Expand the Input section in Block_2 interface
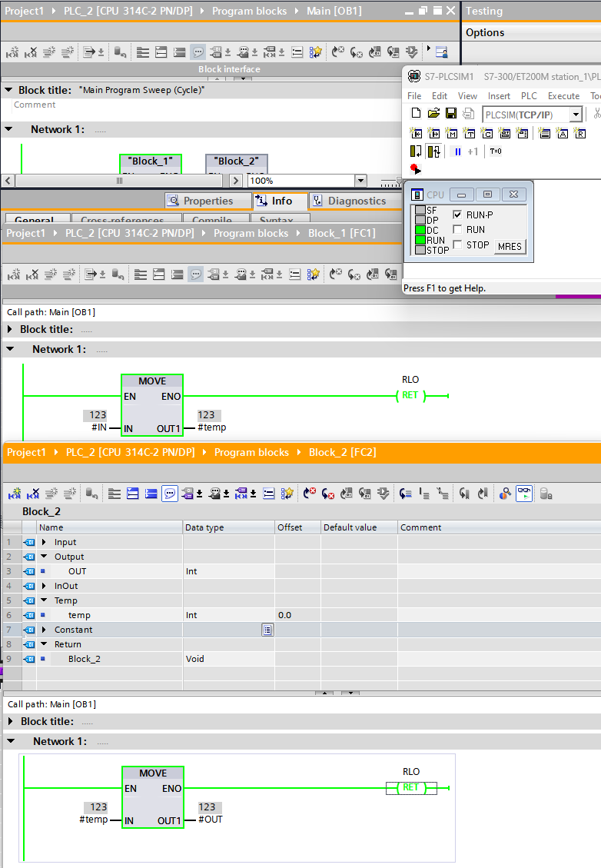The width and height of the screenshot is (601, 868). tap(44, 542)
